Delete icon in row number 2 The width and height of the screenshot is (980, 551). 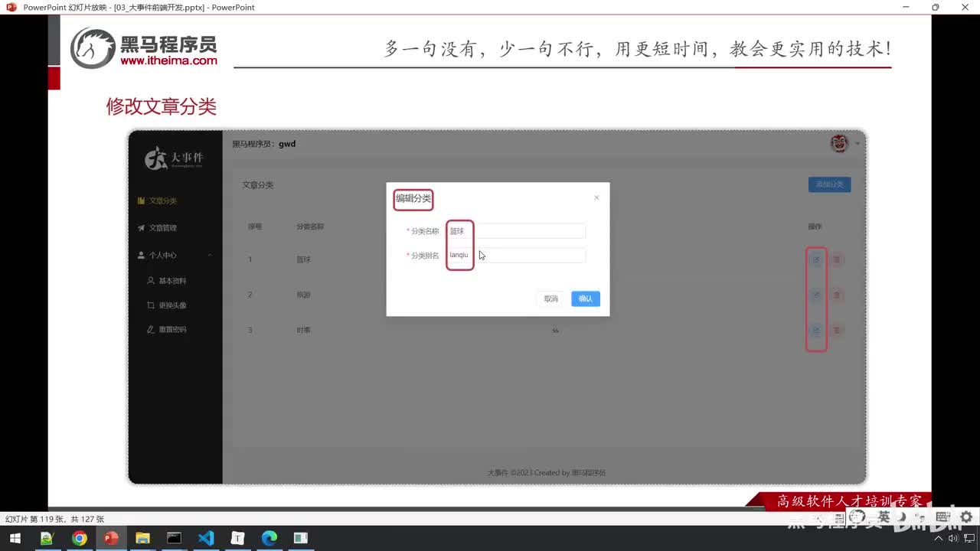pyautogui.click(x=836, y=295)
